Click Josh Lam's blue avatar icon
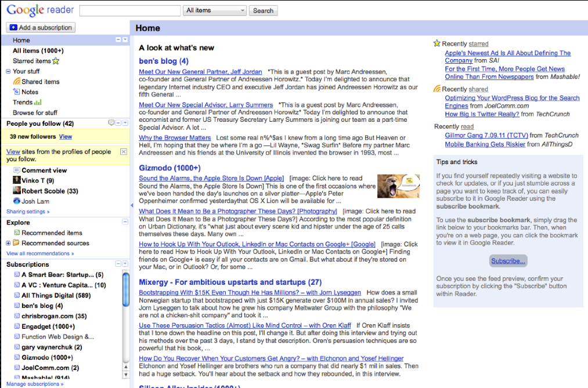588x388 pixels. pyautogui.click(x=16, y=201)
